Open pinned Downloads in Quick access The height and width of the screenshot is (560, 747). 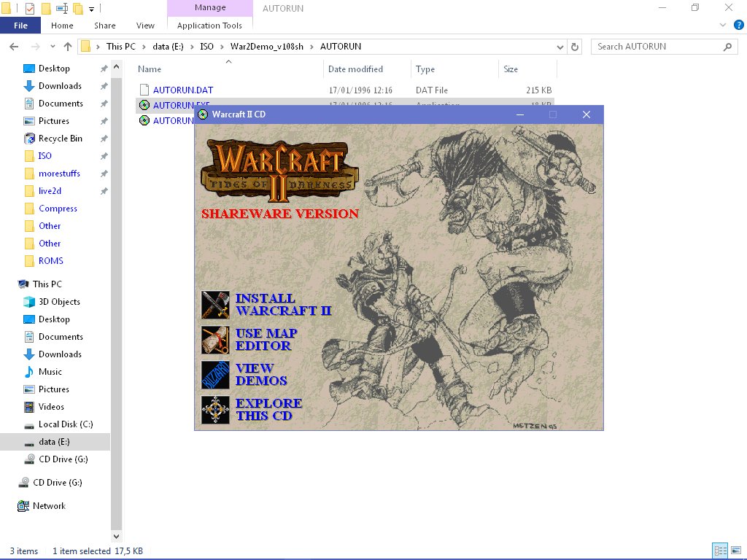[x=60, y=86]
